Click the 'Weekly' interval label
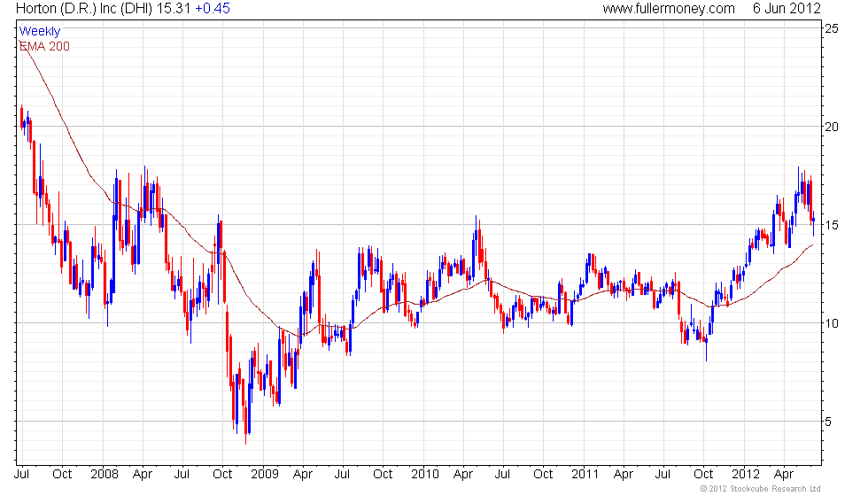The height and width of the screenshot is (496, 868). tap(39, 31)
